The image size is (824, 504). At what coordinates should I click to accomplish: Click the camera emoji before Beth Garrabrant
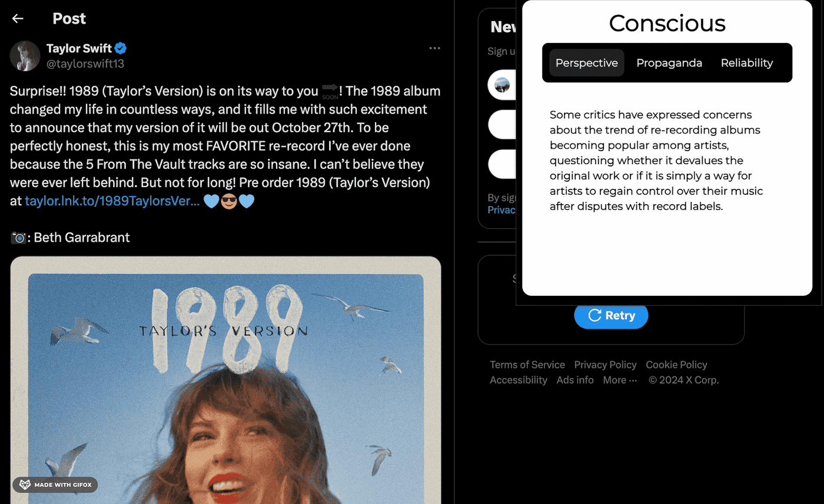click(x=18, y=238)
